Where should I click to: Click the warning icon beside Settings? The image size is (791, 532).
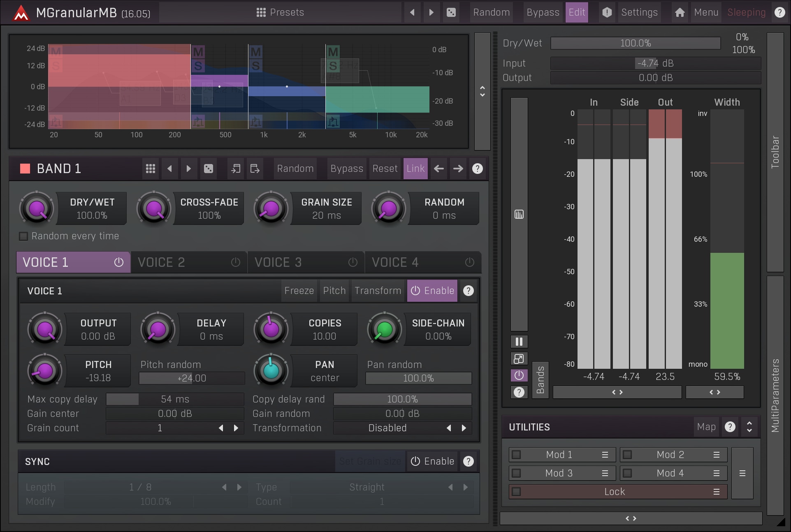607,12
